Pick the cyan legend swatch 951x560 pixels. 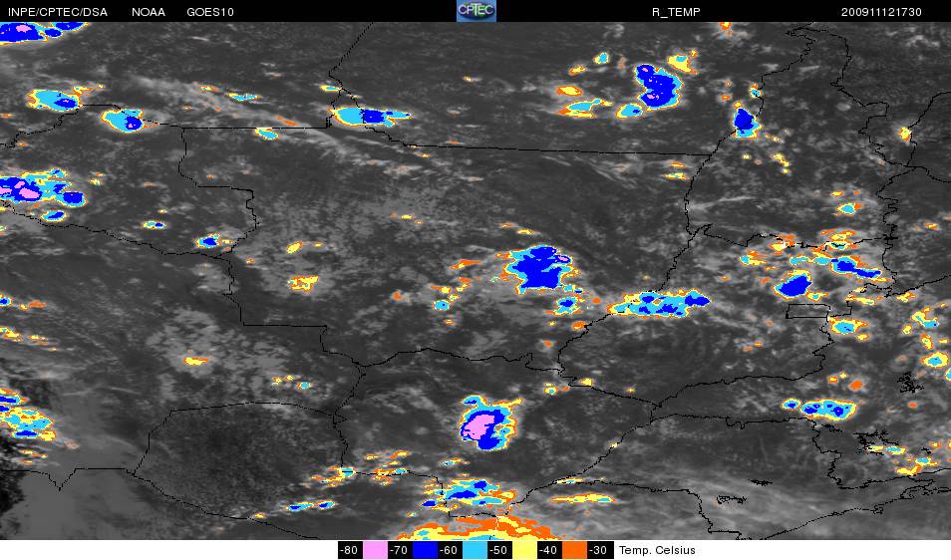pos(475,550)
